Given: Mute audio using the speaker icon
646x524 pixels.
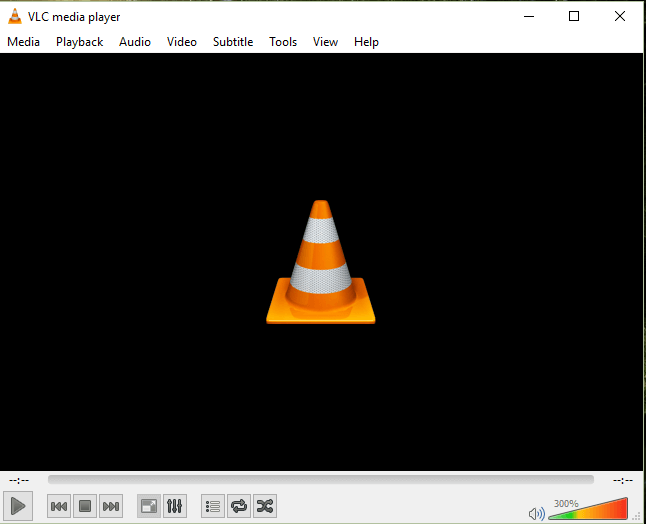Looking at the screenshot, I should coord(536,514).
